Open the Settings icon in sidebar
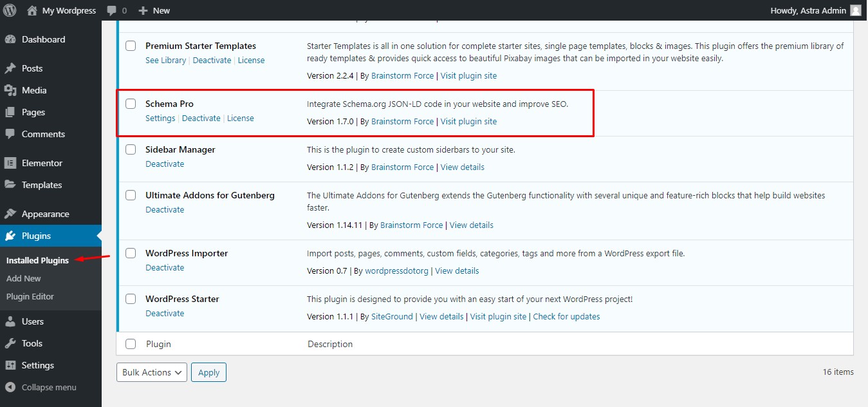 coord(11,365)
